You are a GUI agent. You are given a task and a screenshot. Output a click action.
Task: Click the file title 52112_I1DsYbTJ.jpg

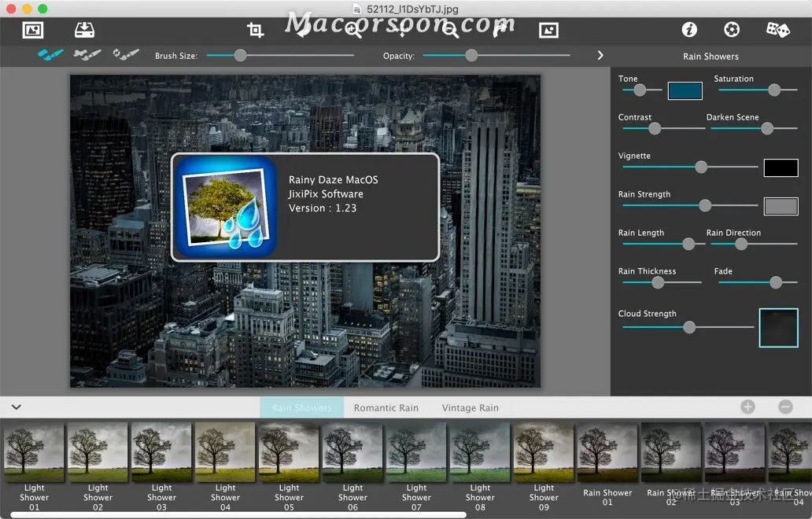[412, 9]
